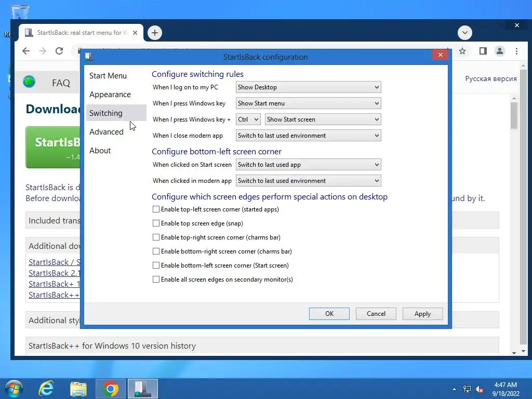Enable top-right screen corner charms bar
This screenshot has width=532, height=399.
click(x=156, y=237)
